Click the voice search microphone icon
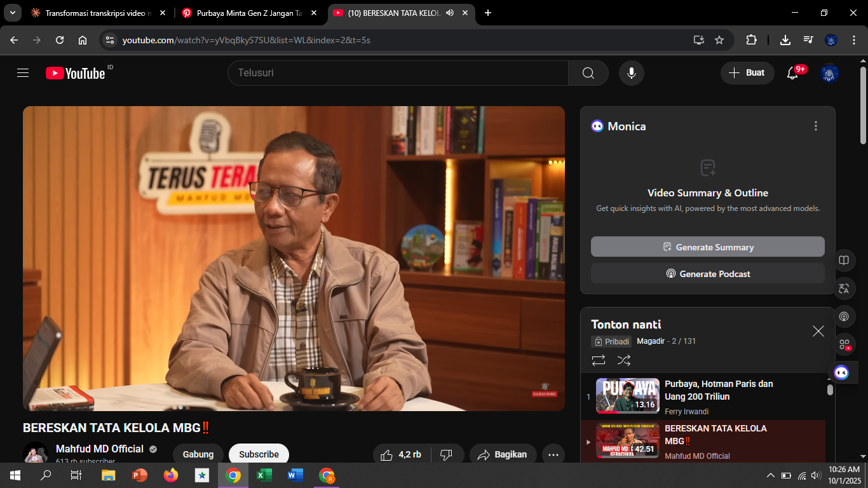The height and width of the screenshot is (488, 868). click(631, 73)
